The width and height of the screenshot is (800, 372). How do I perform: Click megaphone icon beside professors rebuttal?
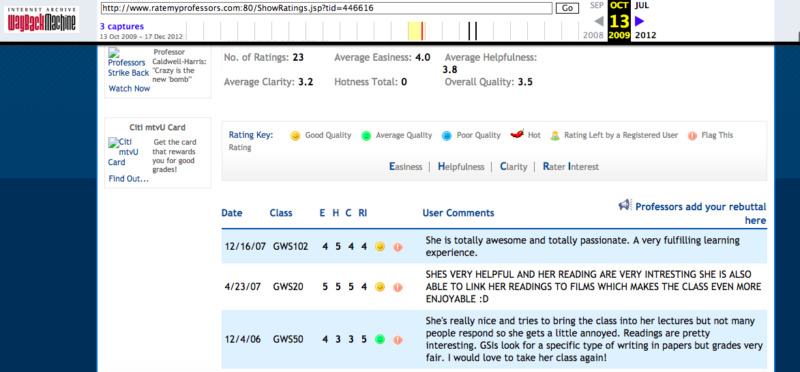click(625, 205)
